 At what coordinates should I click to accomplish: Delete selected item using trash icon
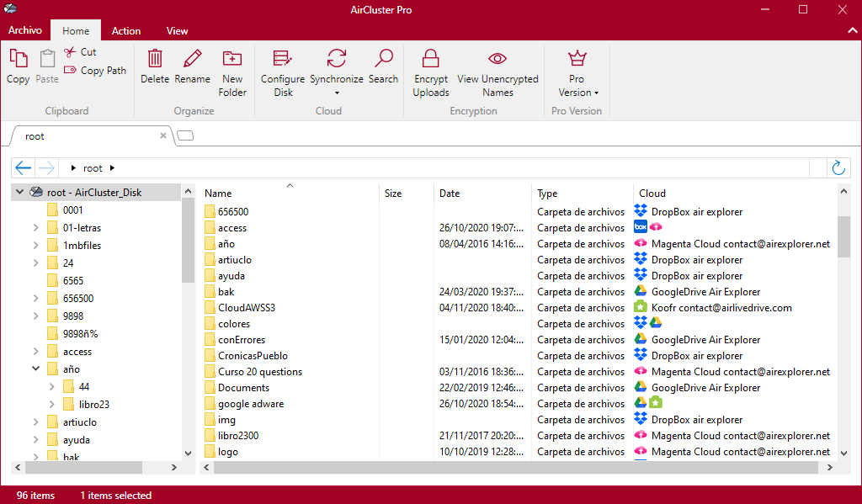(155, 58)
